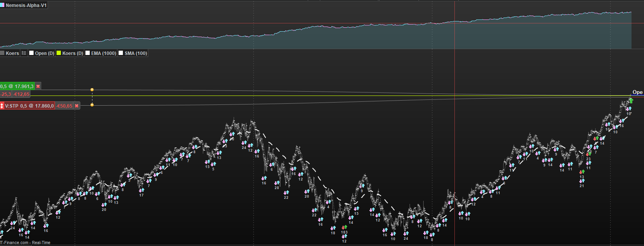Click trade arrows above label 28

pos(277,183)
